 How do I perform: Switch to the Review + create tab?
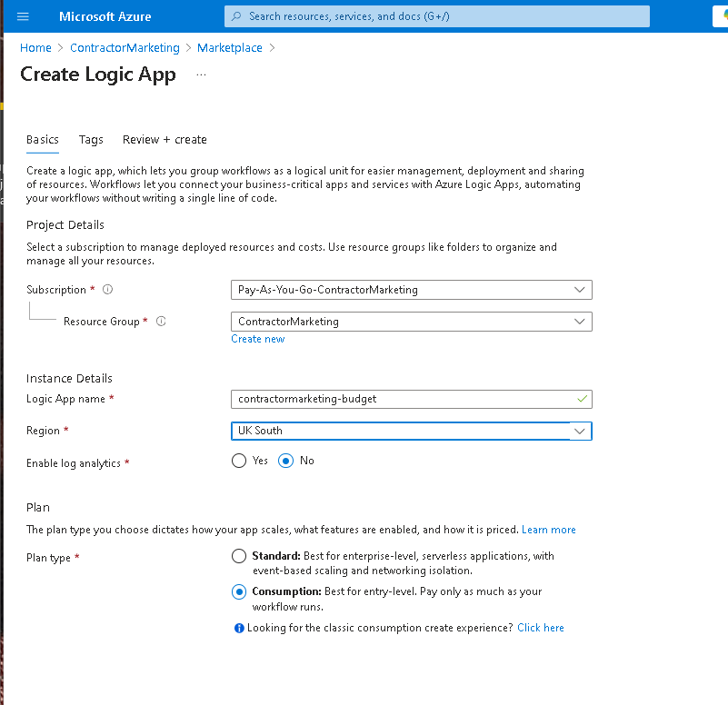[x=165, y=140]
